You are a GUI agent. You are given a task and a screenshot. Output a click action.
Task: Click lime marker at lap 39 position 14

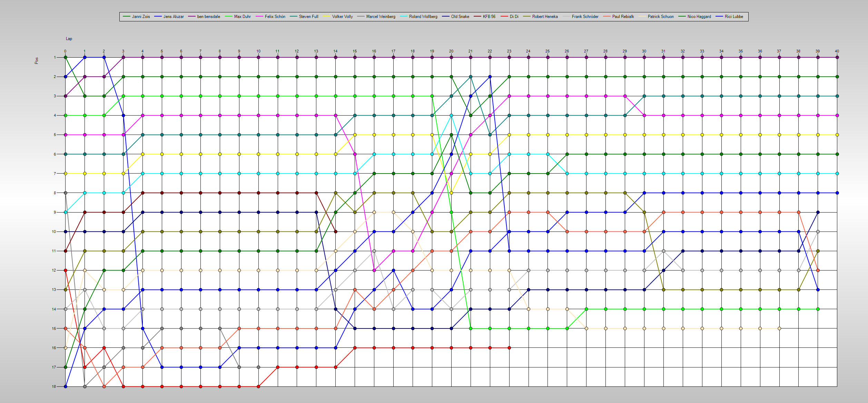[x=818, y=309]
